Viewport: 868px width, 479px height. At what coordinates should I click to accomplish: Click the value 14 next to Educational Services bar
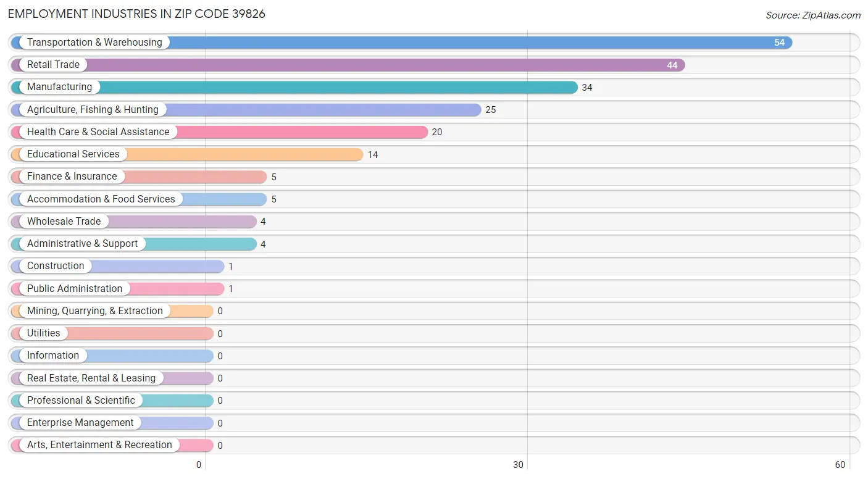click(x=373, y=155)
